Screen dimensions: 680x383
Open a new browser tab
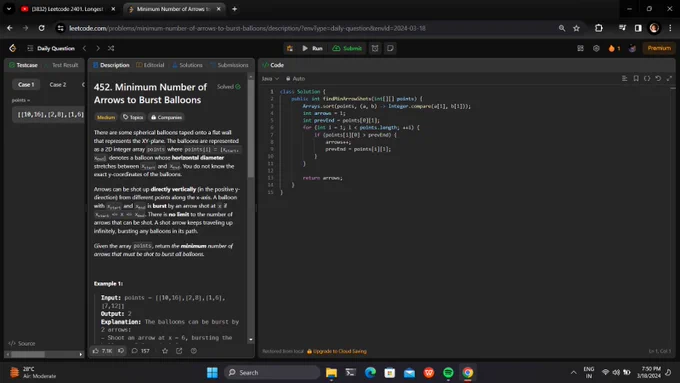coord(235,9)
